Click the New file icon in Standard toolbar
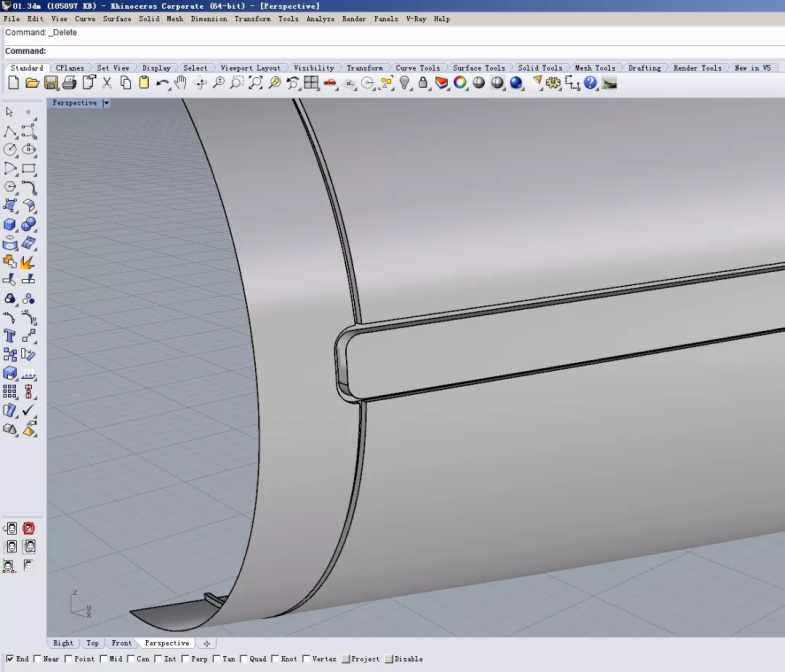This screenshot has width=785, height=672. 13,83
